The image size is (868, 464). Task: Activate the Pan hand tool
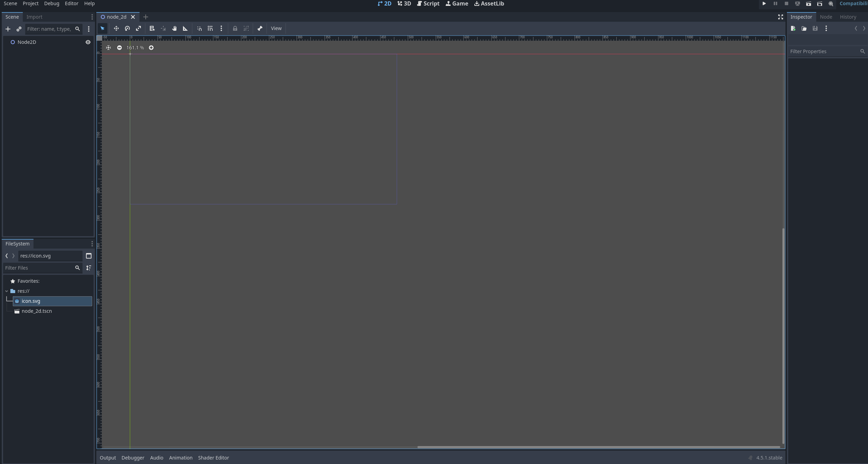pos(174,28)
